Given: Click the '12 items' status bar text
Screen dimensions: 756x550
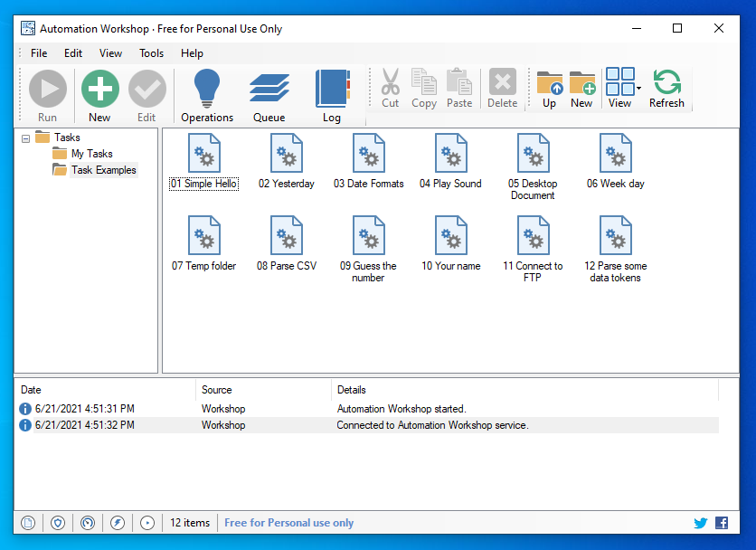Looking at the screenshot, I should point(190,523).
